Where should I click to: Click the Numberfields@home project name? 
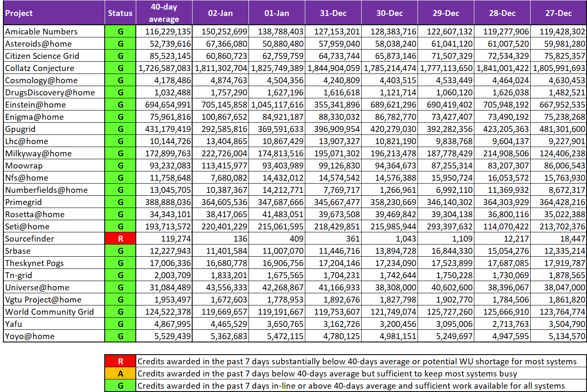point(46,190)
